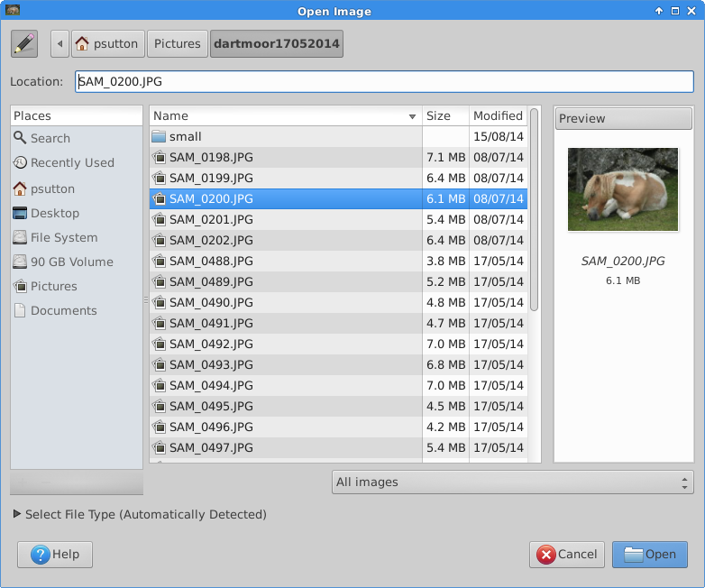Click the 15/08/14 modified date cell
The image size is (705, 588).
pyautogui.click(x=499, y=137)
